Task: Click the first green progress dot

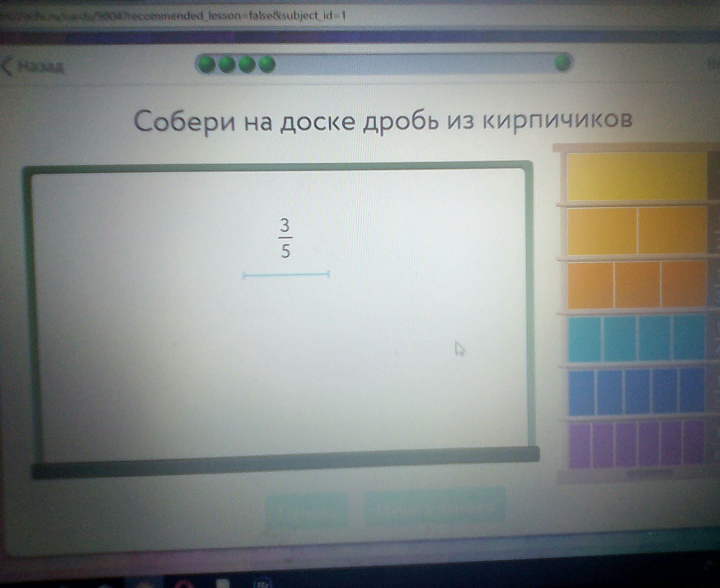Action: [207, 64]
